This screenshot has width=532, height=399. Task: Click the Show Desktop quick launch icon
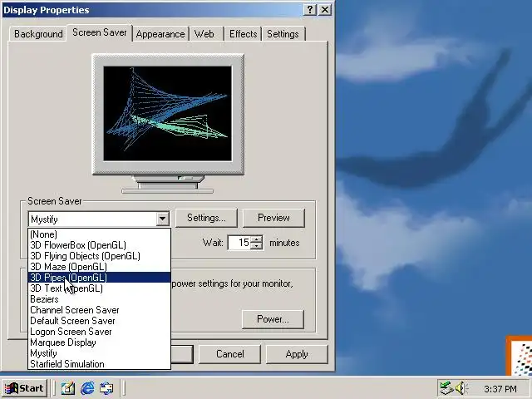point(67,388)
